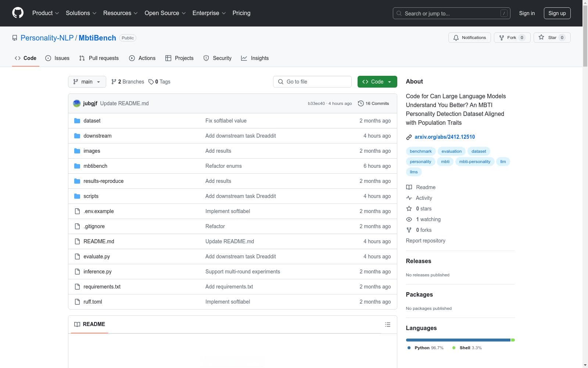Screen dimensions: 588x368
Task: Click the fork icon in Fork button
Action: click(x=502, y=38)
